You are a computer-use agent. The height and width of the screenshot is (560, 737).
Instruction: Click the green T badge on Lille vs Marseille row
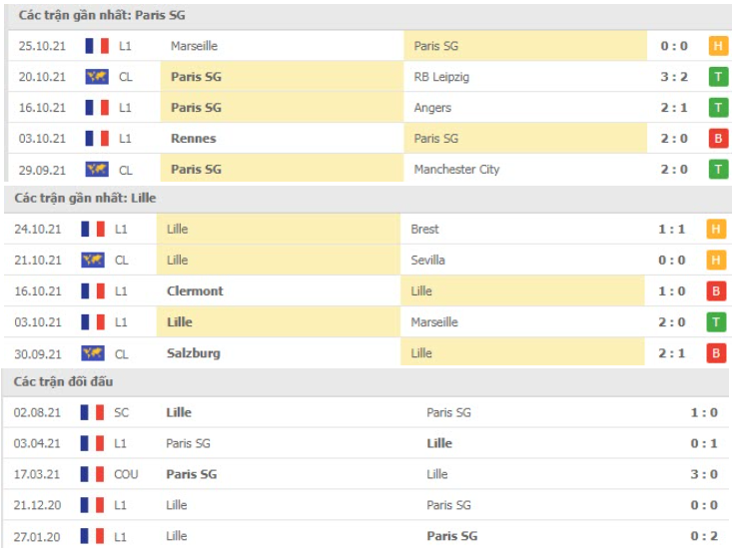(x=715, y=322)
